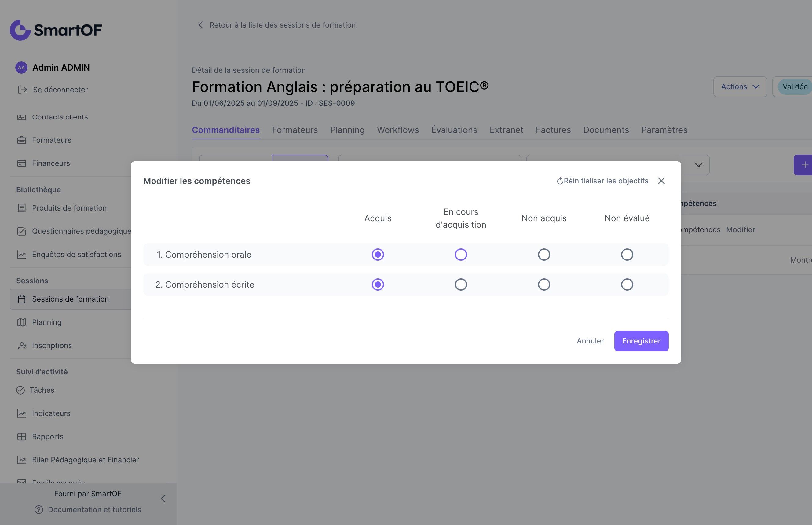Click the back arrow to the sessions list
Viewport: 812px width, 525px height.
201,25
